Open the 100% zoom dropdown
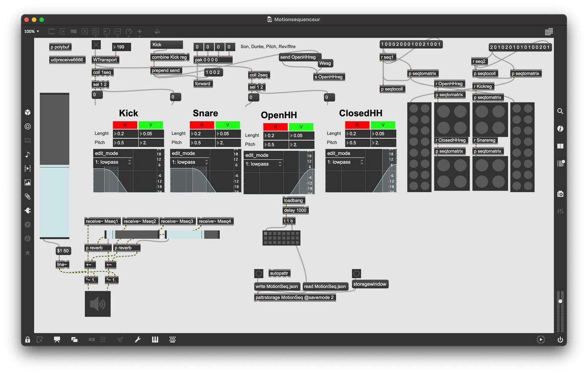This screenshot has height=374, width=588. [x=32, y=31]
